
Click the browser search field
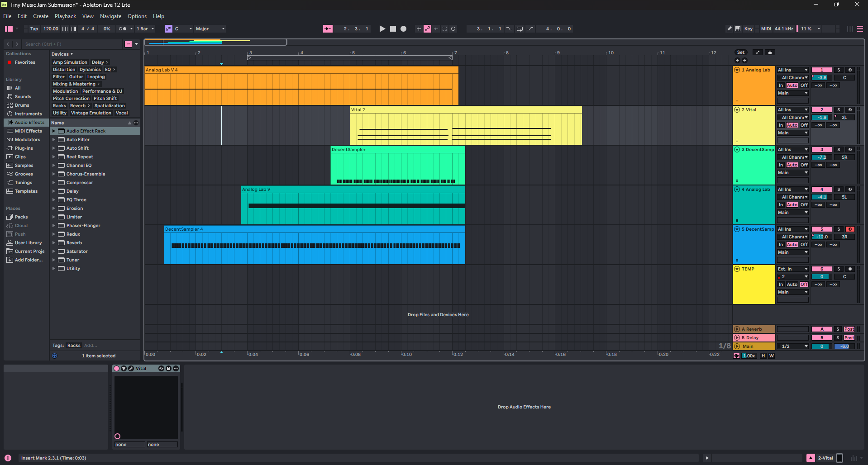click(x=72, y=44)
